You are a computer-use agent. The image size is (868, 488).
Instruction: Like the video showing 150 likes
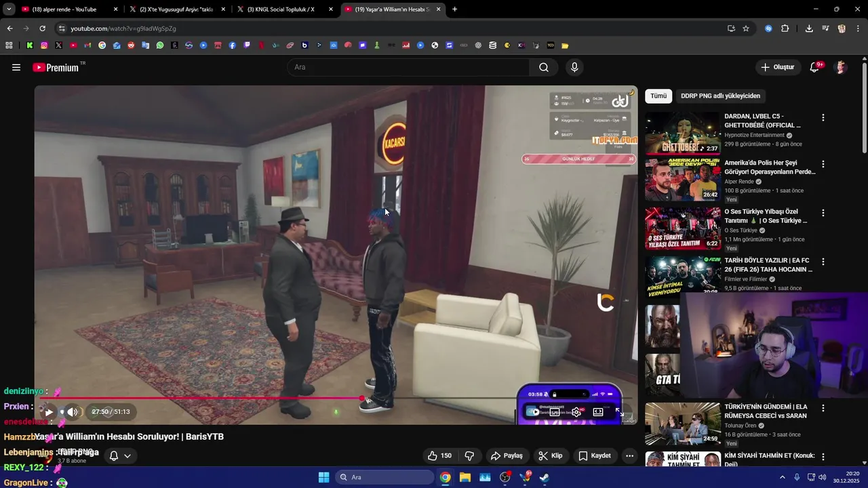pos(439,455)
